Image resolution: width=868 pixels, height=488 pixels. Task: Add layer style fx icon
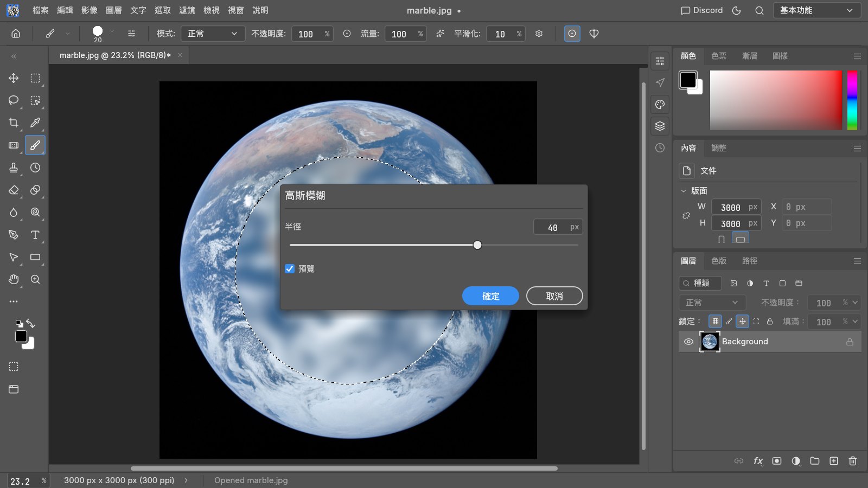(758, 461)
